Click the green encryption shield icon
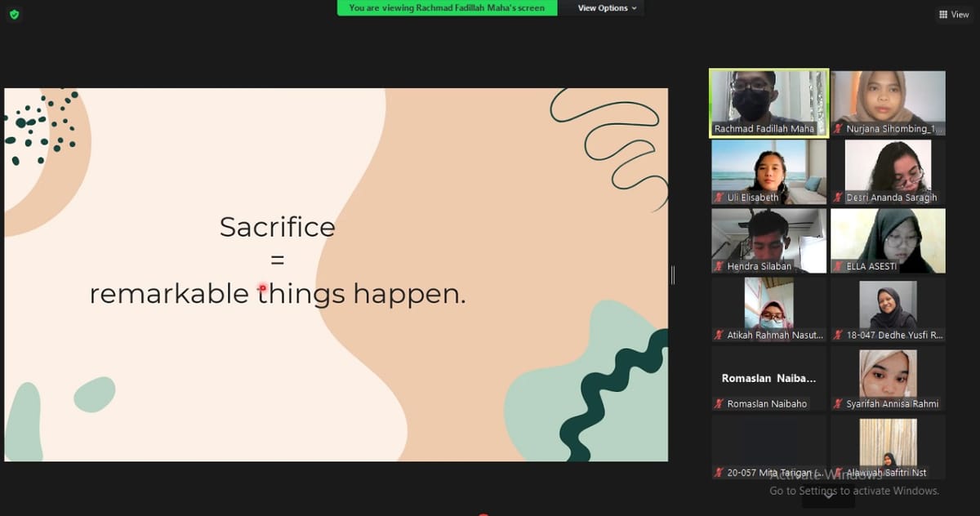Screen dimensions: 980x516 14,15
